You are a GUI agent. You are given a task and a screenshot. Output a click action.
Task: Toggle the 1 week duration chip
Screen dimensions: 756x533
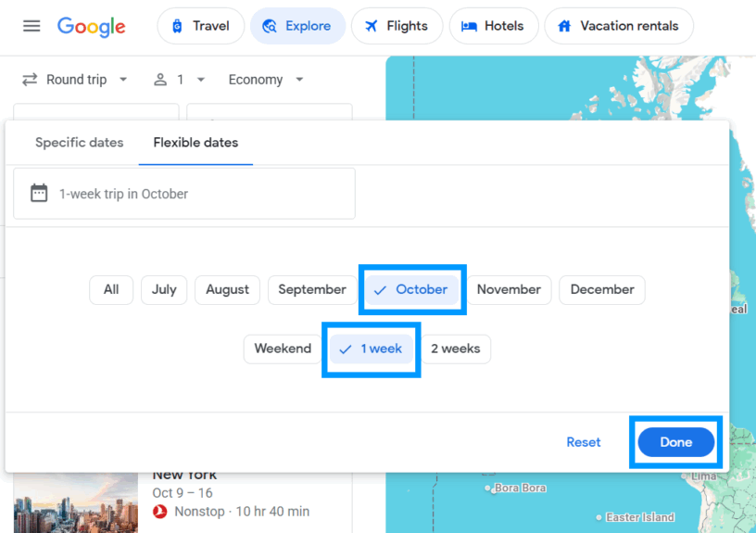[x=371, y=349]
